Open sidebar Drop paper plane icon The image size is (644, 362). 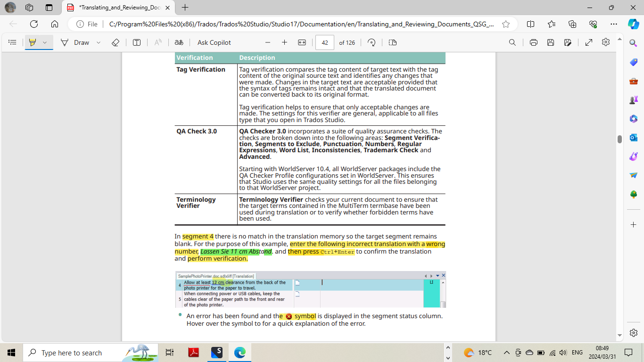(634, 175)
